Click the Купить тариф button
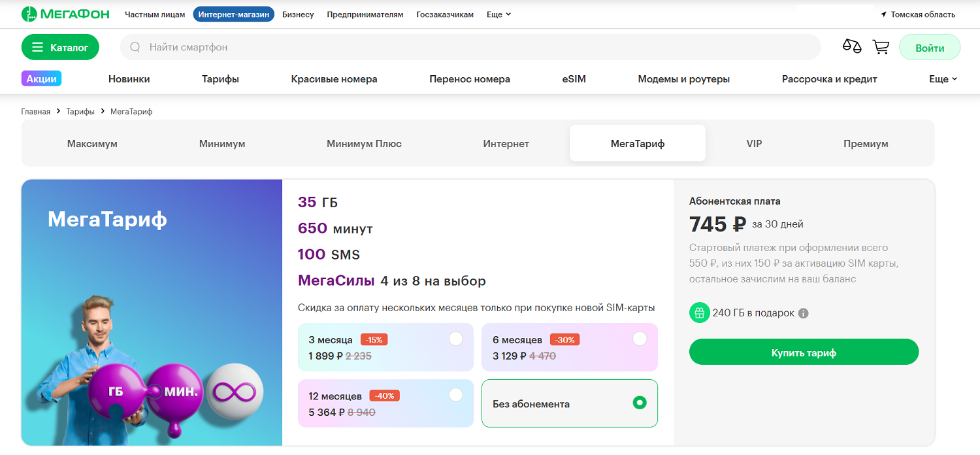The height and width of the screenshot is (455, 980). pos(804,352)
